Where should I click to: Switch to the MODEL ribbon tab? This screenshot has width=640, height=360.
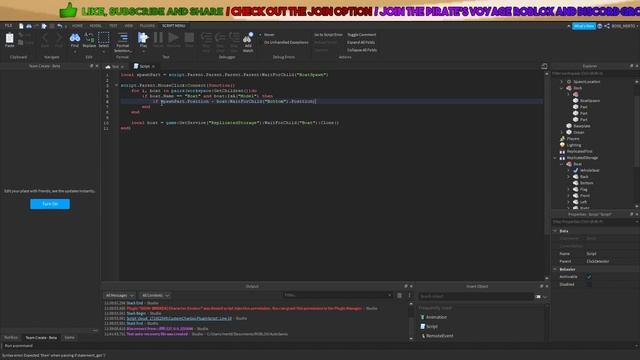pyautogui.click(x=96, y=26)
